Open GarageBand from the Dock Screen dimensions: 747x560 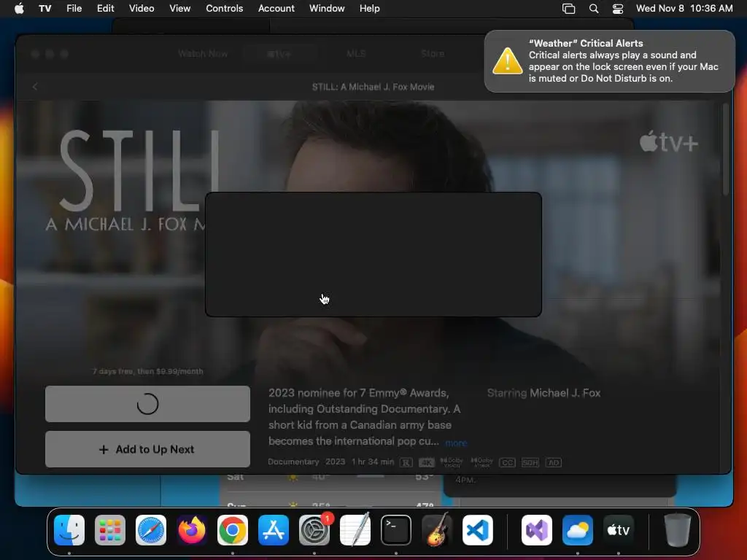[437, 530]
